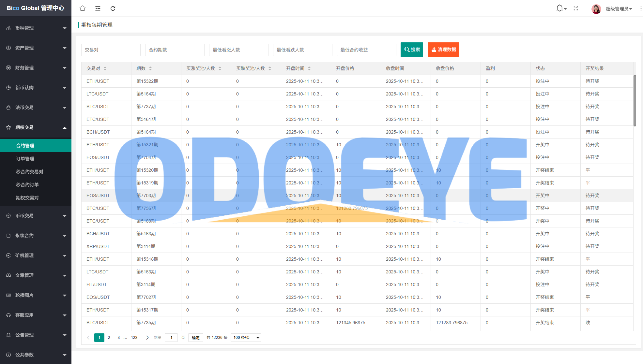Open the 100 条/页 page size dropdown
The width and height of the screenshot is (643, 364).
point(246,338)
